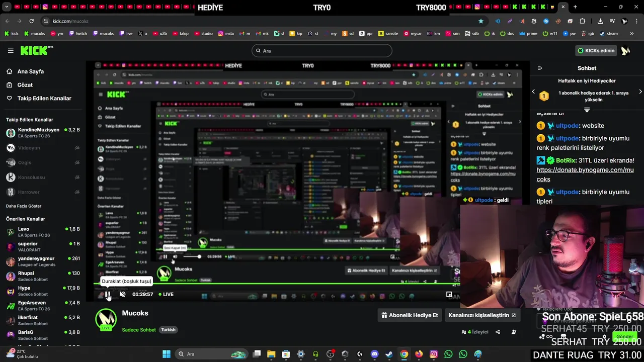This screenshot has height=362, width=644.
Task: Open Chrome extensions puzzle icon
Action: (582, 21)
